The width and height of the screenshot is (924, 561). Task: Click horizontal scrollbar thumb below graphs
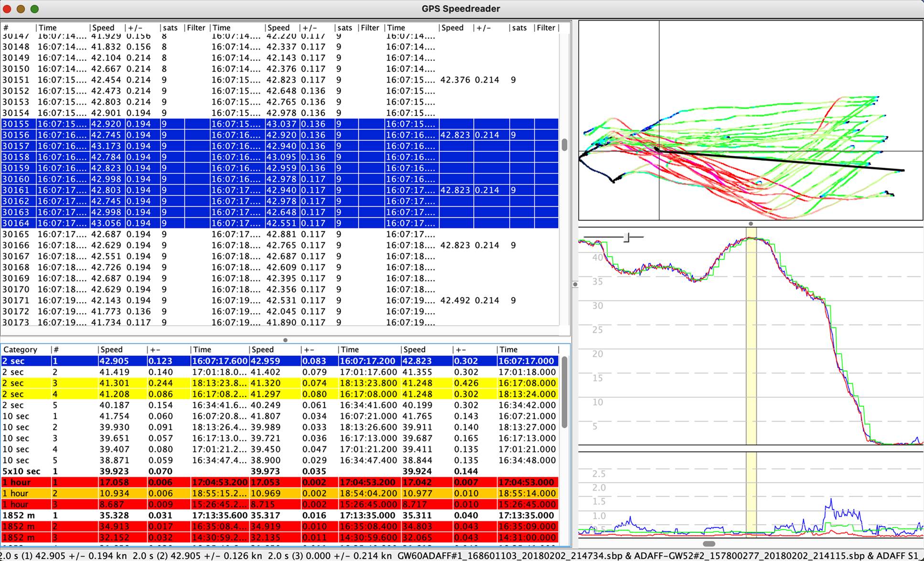[x=709, y=544]
